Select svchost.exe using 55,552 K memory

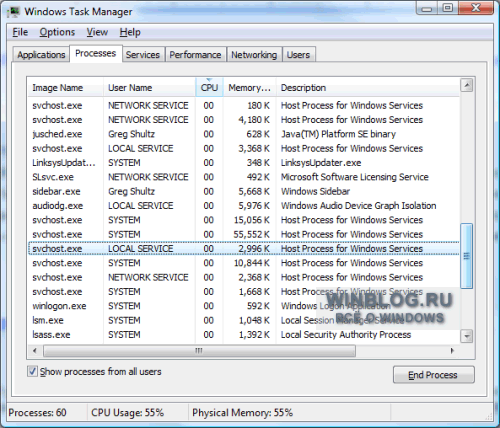point(243,234)
